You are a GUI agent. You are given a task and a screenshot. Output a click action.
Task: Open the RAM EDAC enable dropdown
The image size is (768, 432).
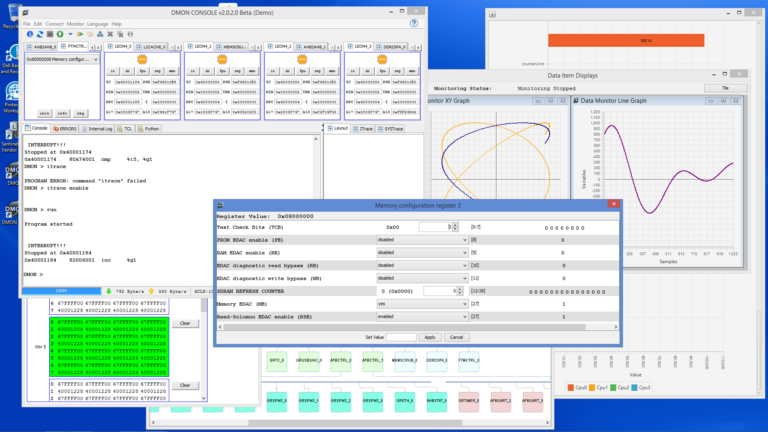coord(422,253)
